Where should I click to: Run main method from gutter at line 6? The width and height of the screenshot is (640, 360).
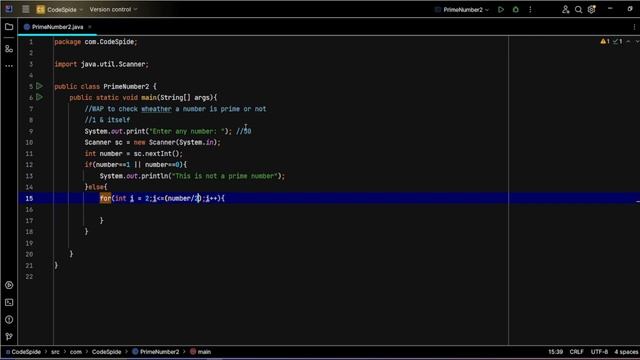[x=40, y=97]
